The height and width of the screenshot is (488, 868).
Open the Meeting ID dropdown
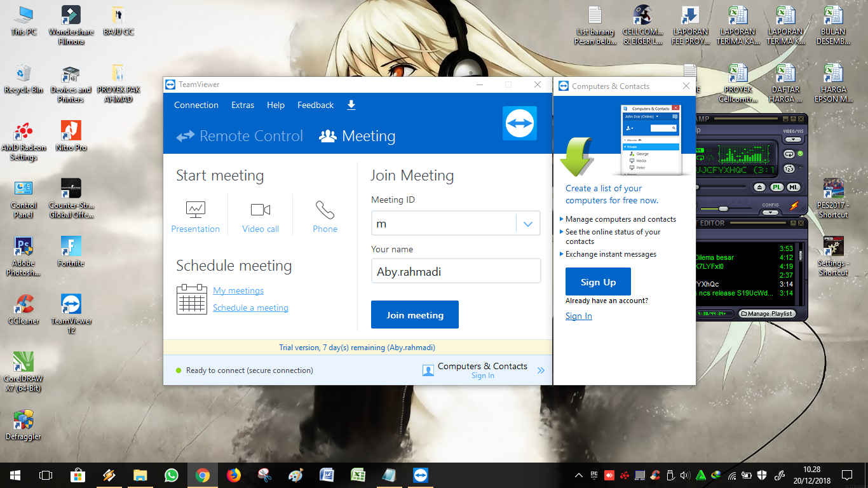point(528,223)
